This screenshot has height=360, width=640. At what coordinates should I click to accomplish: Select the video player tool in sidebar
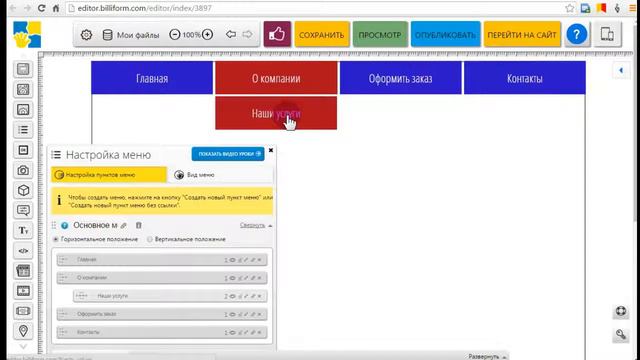click(23, 291)
